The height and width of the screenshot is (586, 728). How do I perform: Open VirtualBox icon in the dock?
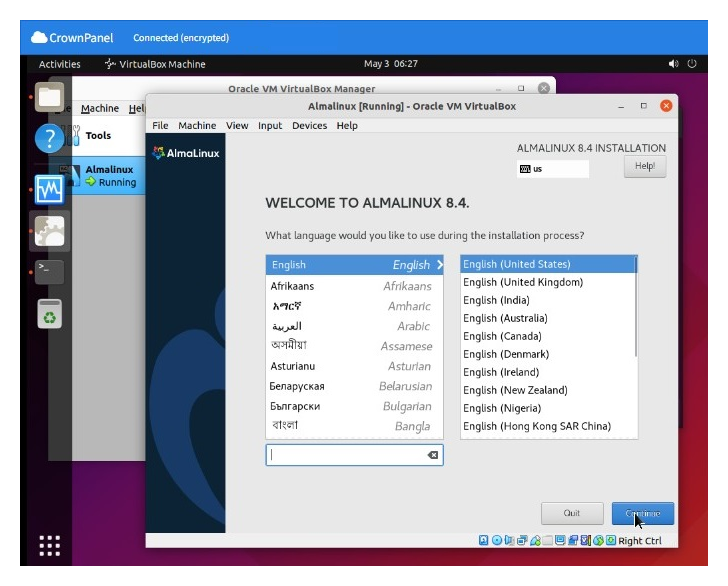pos(50,231)
